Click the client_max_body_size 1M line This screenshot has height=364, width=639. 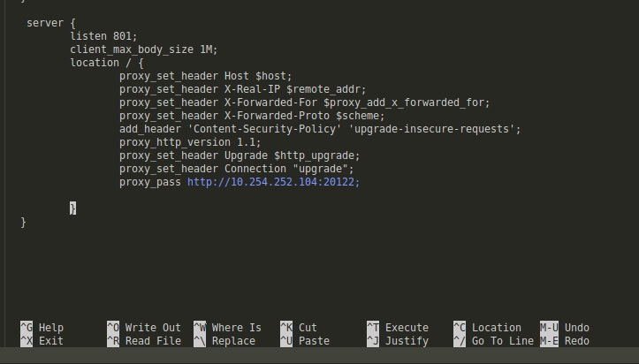[x=143, y=49]
